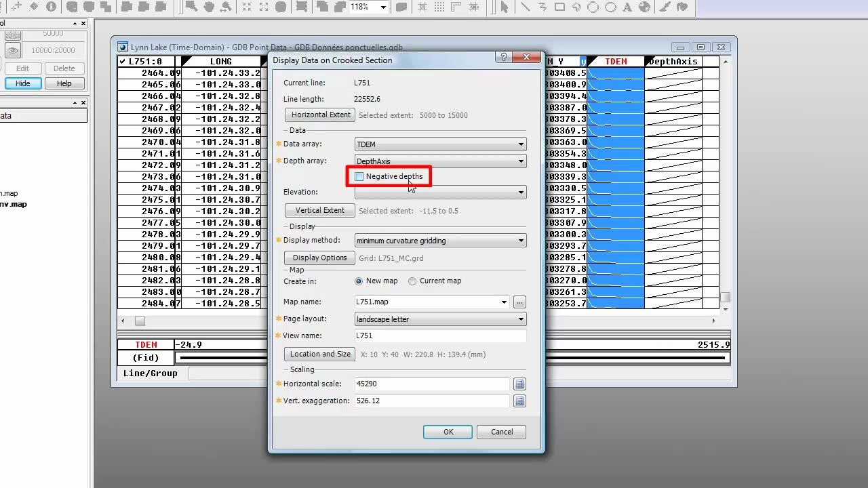Select the ellipse drawing tool
This screenshot has height=488, width=868.
(x=610, y=7)
